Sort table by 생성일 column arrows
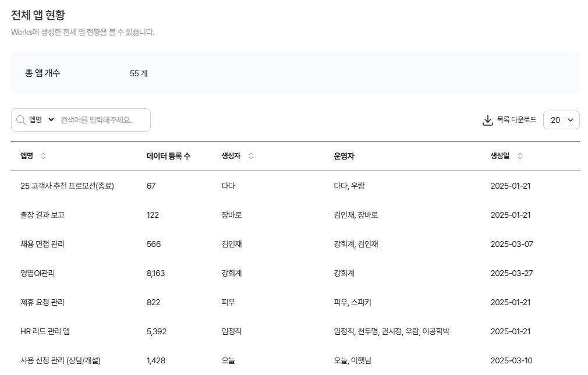The width and height of the screenshot is (588, 375). coord(520,156)
